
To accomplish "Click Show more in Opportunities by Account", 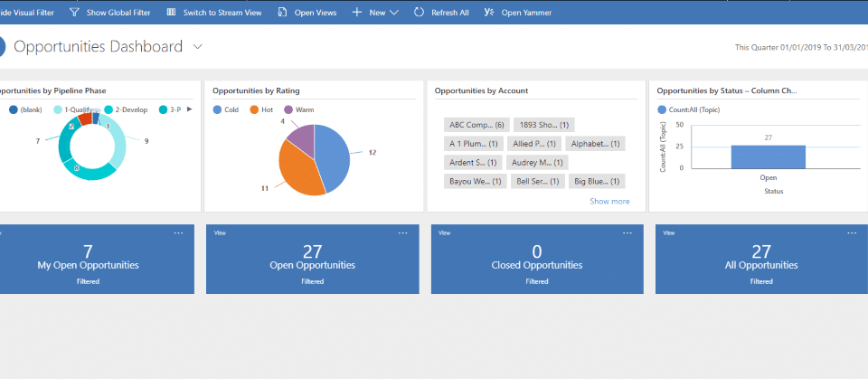I will 609,201.
